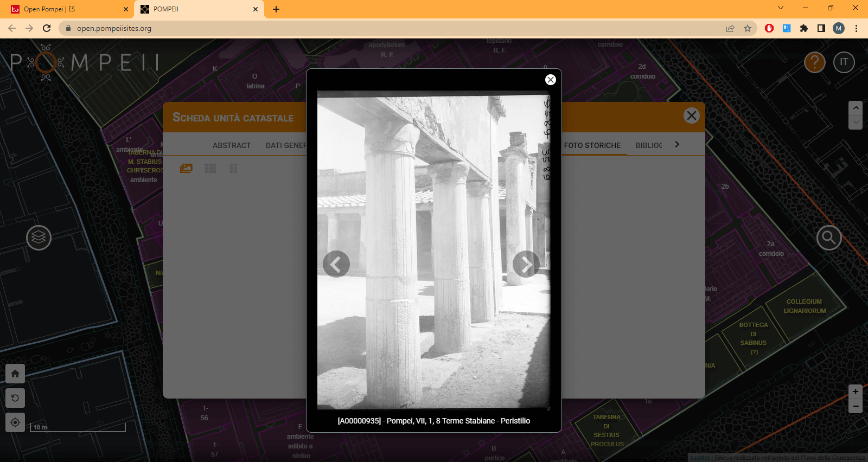Viewport: 868px width, 462px height.
Task: Open the map search tool
Action: (828, 238)
